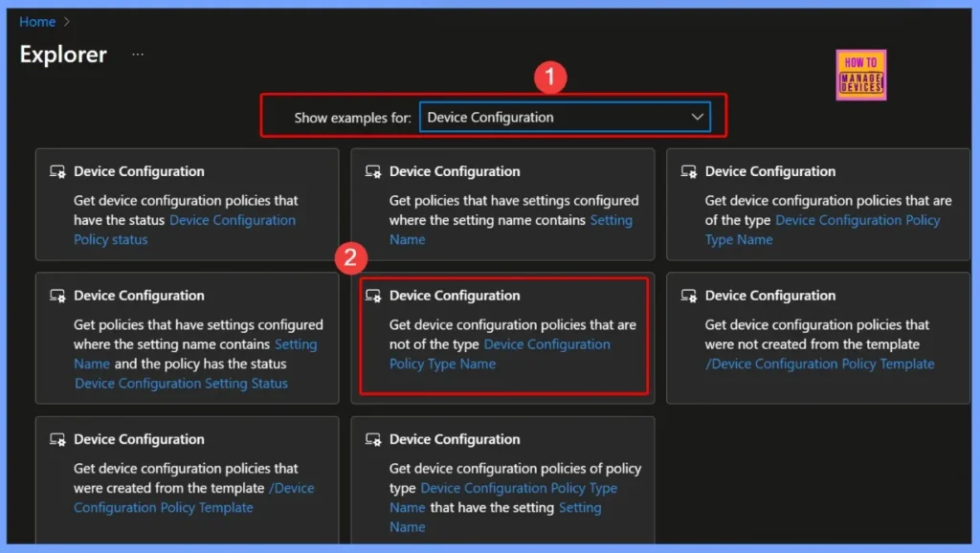Open the Home breadcrumb link
The image size is (980, 553).
37,22
